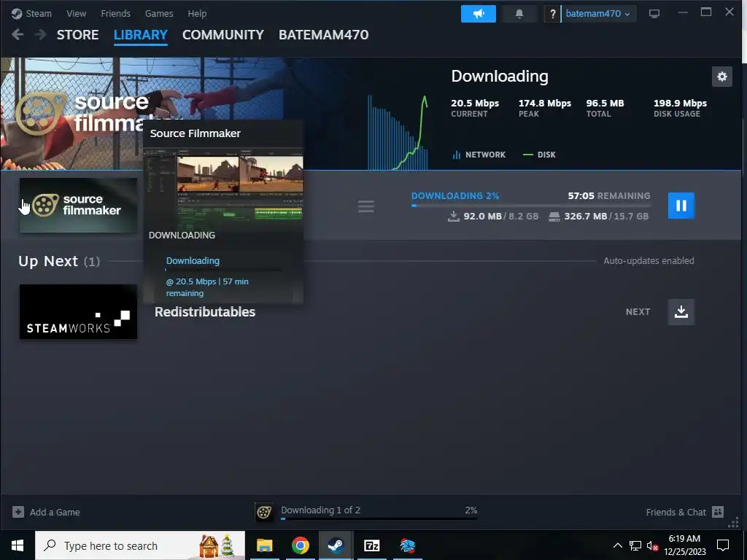Click the Redistributables title
The width and height of the screenshot is (747, 560).
coord(205,312)
